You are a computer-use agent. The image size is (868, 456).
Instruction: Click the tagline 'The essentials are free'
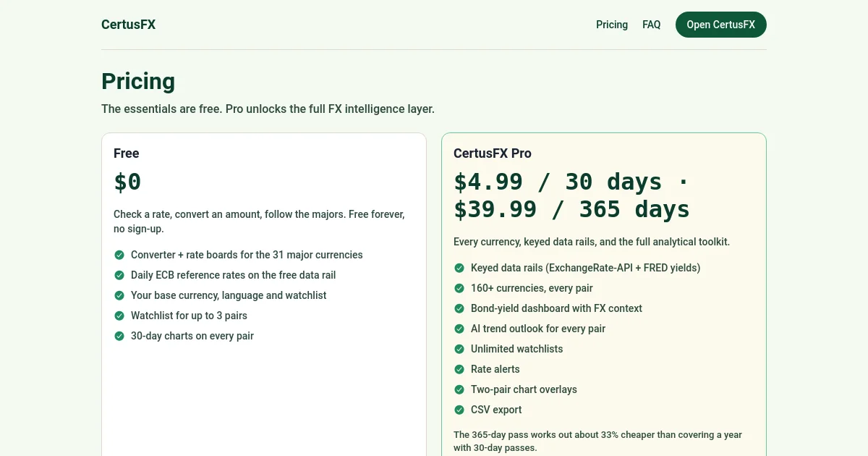pyautogui.click(x=268, y=109)
